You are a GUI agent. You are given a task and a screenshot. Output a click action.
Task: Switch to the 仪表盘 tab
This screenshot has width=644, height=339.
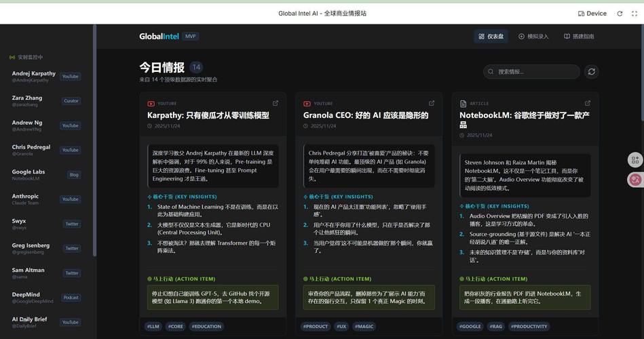click(491, 36)
